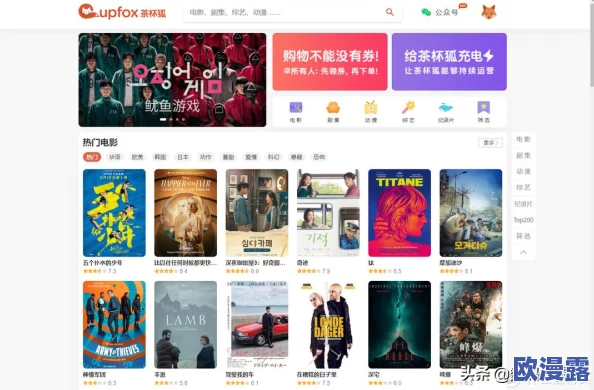Open the WeChat 公众号 link
This screenshot has width=594, height=390.
[440, 12]
